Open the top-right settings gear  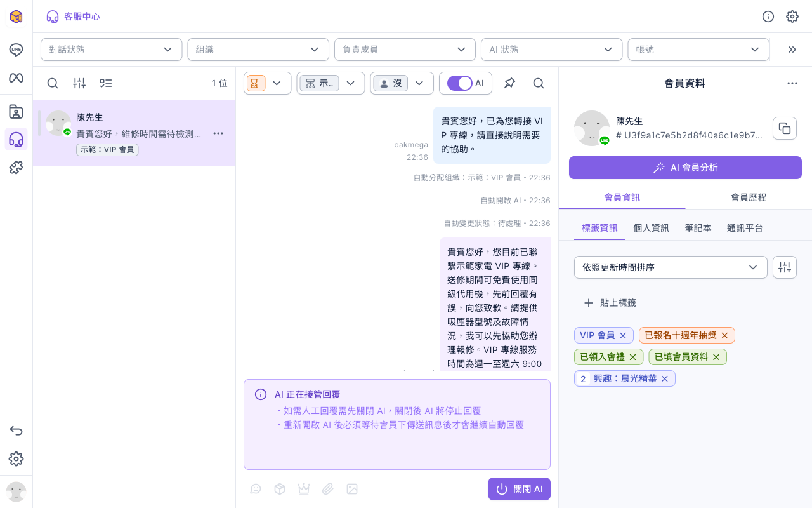(x=792, y=17)
